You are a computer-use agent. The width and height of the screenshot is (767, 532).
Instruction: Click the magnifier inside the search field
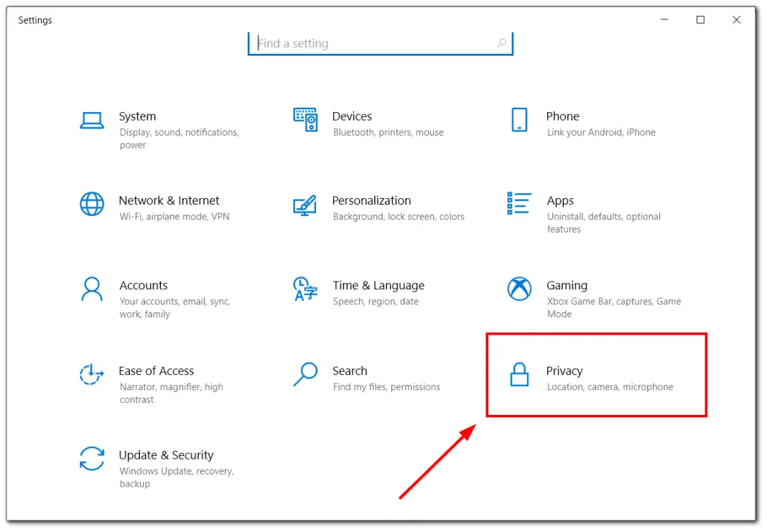coord(501,43)
